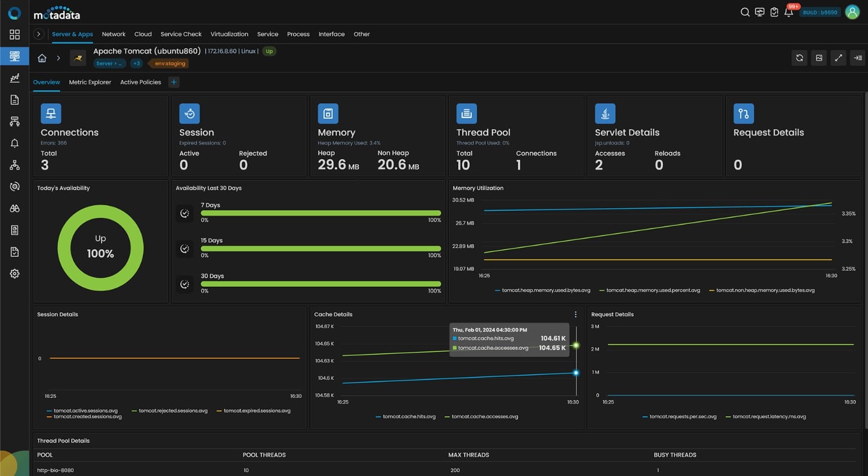Image resolution: width=868 pixels, height=476 pixels.
Task: Expand the +3 tags badge
Action: (136, 64)
